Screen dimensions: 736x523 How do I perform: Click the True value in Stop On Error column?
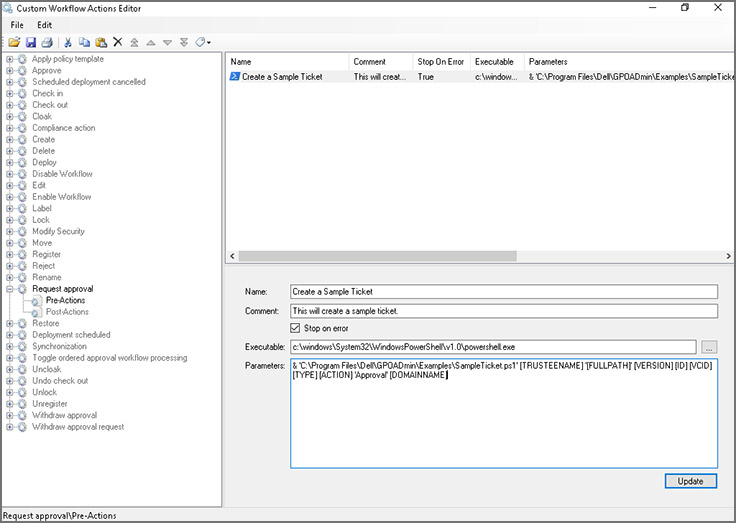(x=426, y=77)
